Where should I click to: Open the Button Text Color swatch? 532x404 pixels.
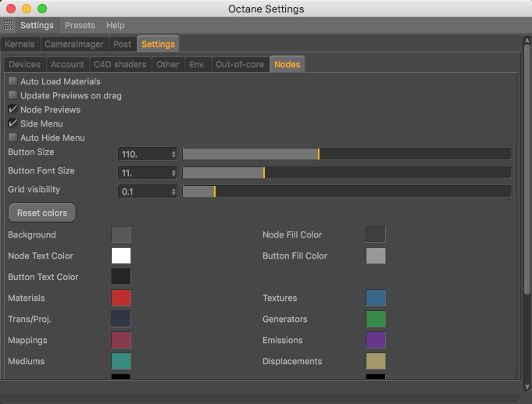121,277
